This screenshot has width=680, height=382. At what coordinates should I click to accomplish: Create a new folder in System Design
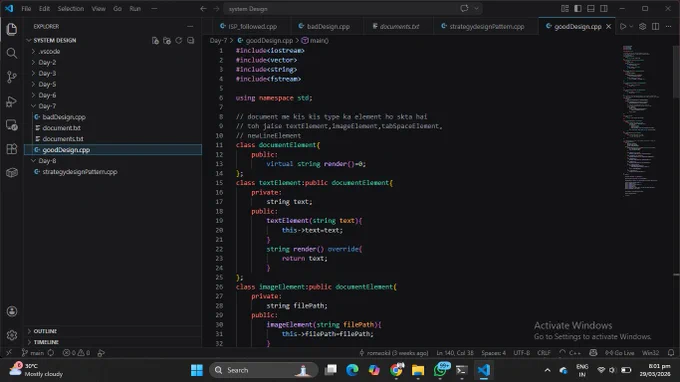coord(167,40)
